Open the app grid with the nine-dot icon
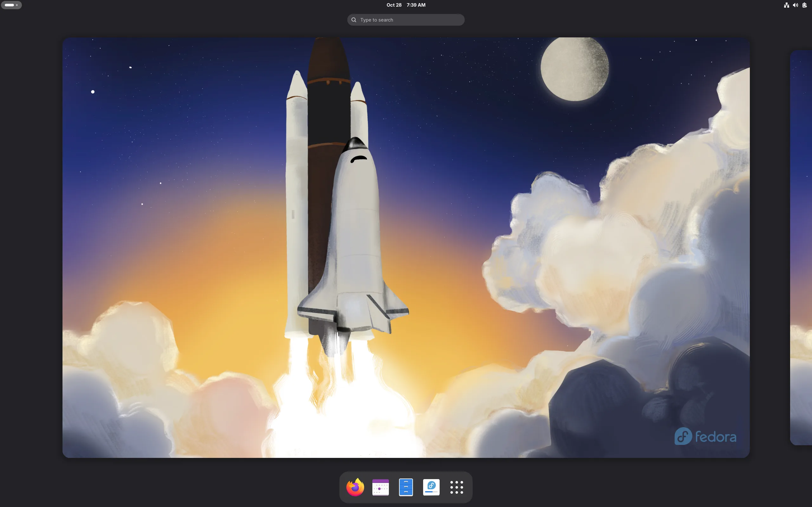 coord(457,487)
